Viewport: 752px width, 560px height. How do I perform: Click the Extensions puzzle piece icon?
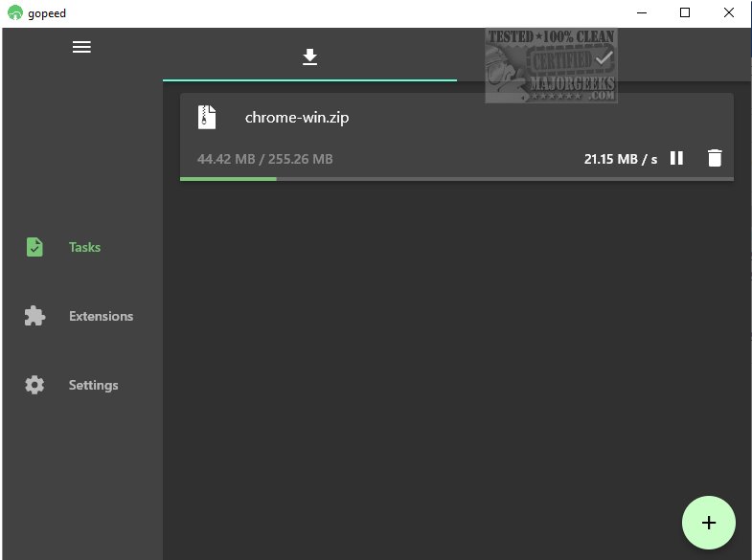34,316
